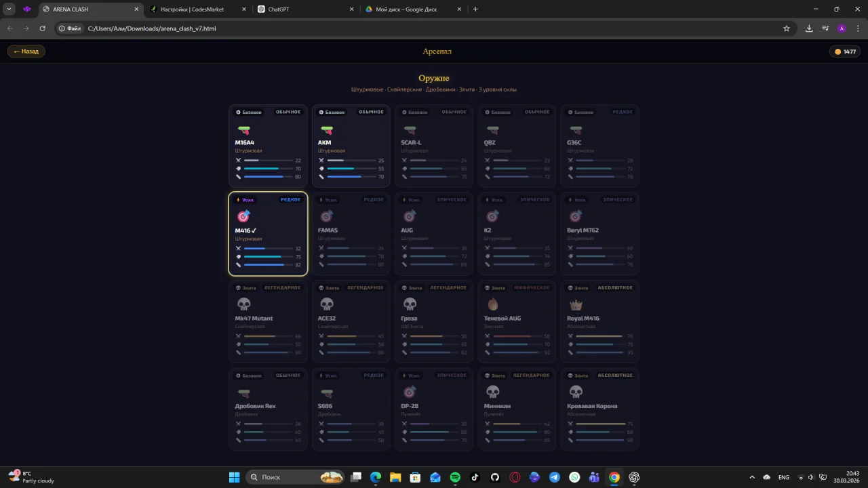This screenshot has height=488, width=868.
Task: Click the ЭПИЧЕСКОЕ rarity label on AUG card
Action: [x=452, y=200]
